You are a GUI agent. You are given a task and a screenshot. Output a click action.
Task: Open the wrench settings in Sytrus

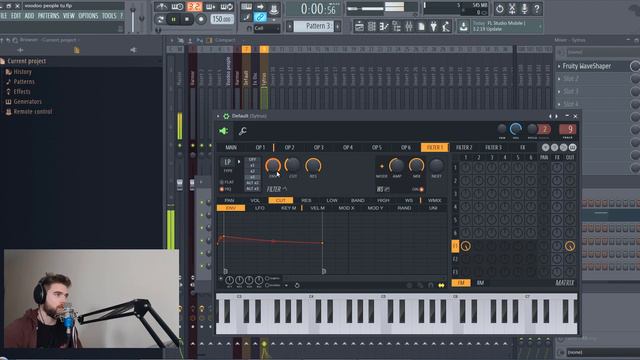point(242,131)
